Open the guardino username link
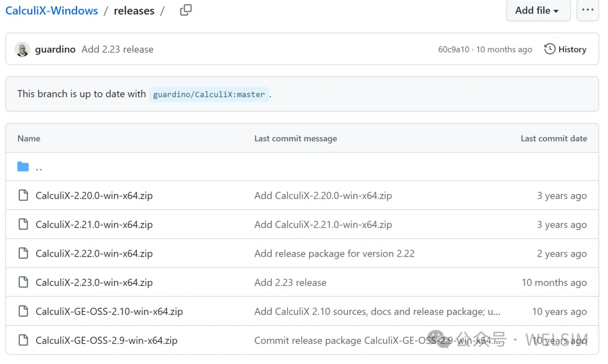Image resolution: width=608 pixels, height=364 pixels. [55, 50]
